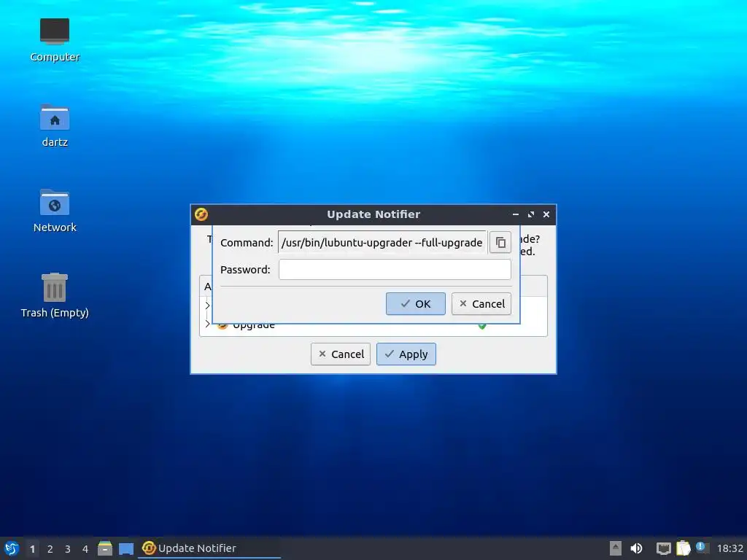Select Update Notifier taskbar entry

209,548
